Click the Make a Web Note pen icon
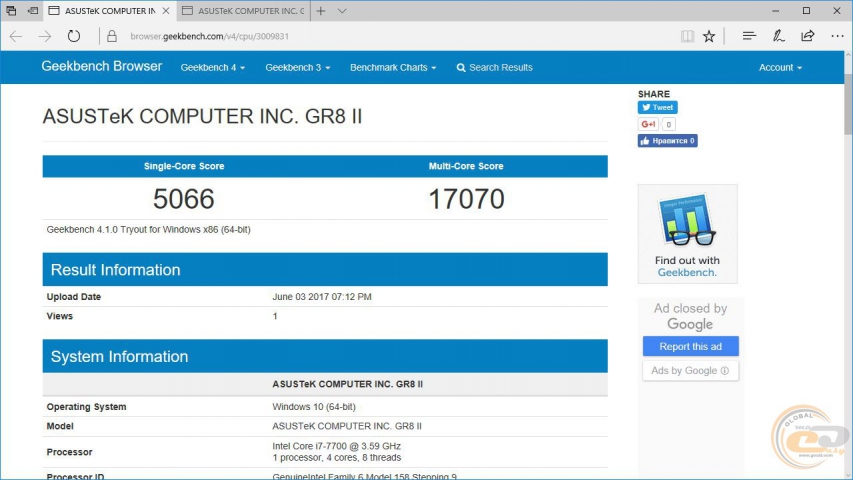The width and height of the screenshot is (853, 480). (778, 36)
